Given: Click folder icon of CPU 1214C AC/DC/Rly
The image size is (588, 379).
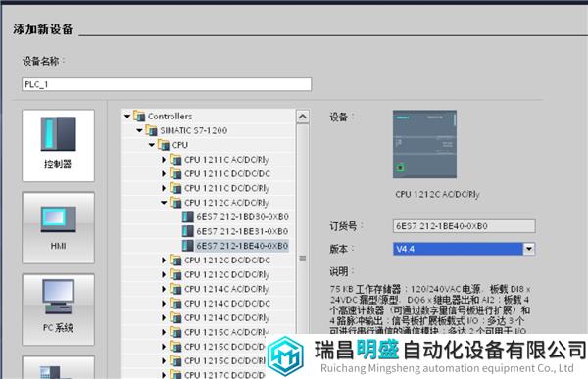Looking at the screenshot, I should pyautogui.click(x=175, y=288).
